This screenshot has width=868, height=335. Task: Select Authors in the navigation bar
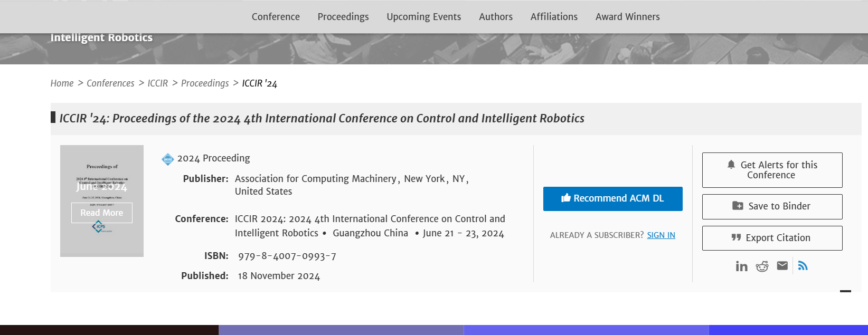(x=496, y=17)
